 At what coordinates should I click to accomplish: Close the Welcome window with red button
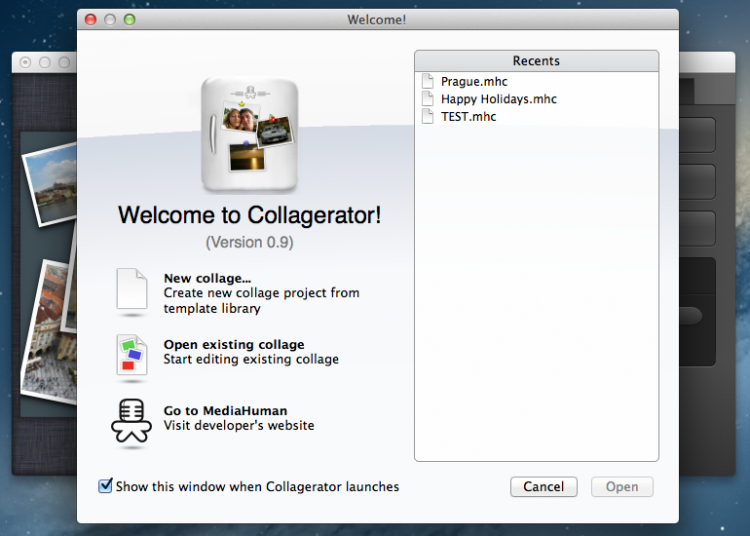(90, 19)
